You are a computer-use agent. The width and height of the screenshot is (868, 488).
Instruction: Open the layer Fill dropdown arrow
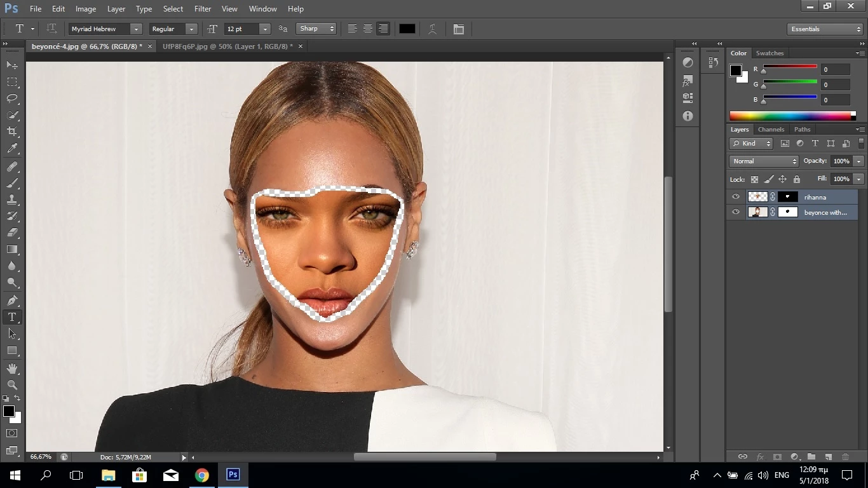click(859, 179)
